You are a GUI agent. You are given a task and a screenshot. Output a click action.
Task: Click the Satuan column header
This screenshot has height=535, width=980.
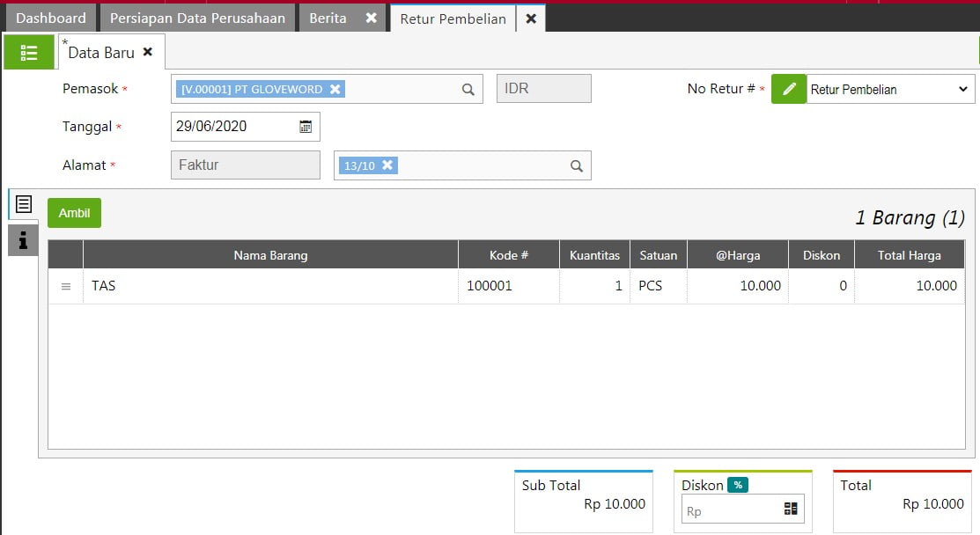pos(658,255)
